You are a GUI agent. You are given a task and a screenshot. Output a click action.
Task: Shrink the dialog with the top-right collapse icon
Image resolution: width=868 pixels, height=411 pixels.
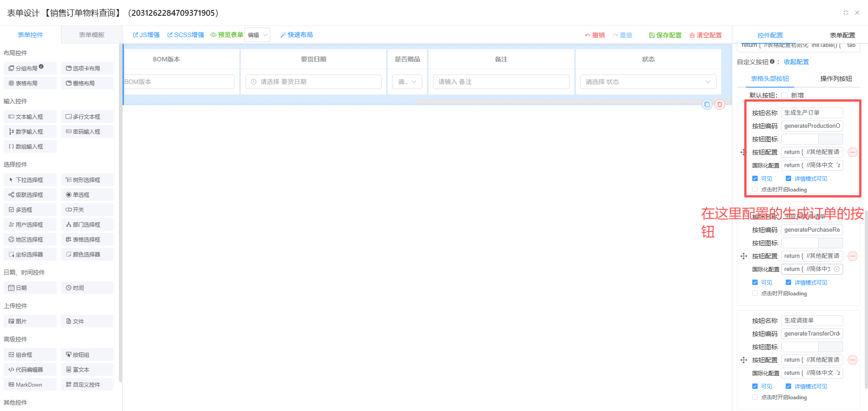click(845, 13)
